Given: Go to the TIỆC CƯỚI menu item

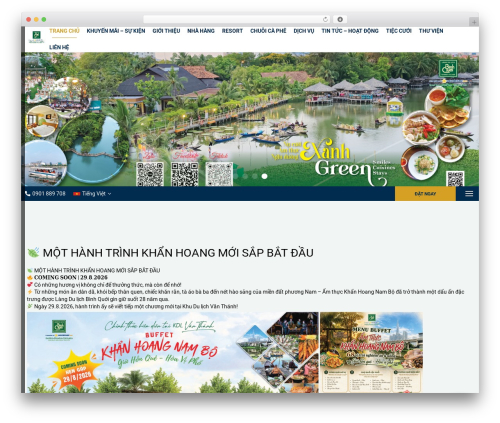Looking at the screenshot, I should click(399, 31).
